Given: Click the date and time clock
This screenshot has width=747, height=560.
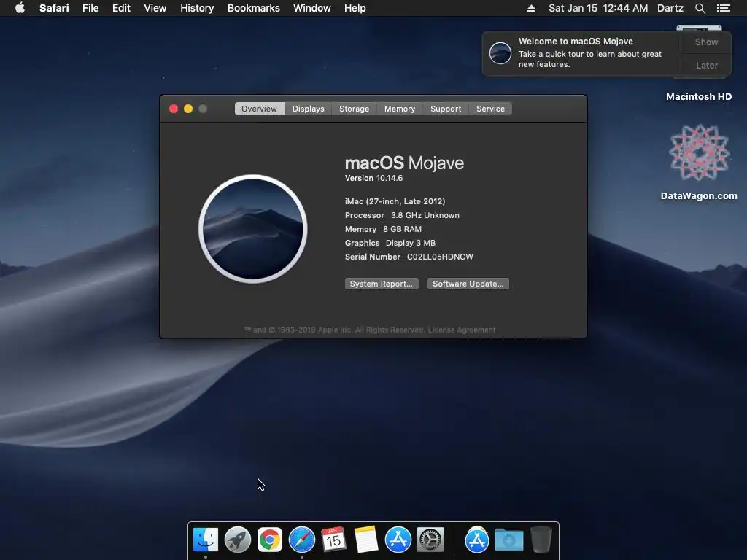Looking at the screenshot, I should (x=598, y=8).
